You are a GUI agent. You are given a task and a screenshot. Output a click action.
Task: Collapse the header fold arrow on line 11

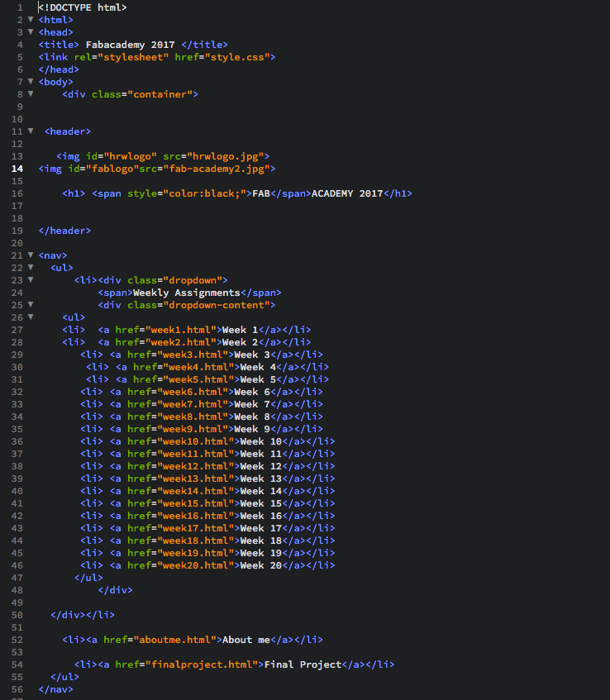coord(31,131)
